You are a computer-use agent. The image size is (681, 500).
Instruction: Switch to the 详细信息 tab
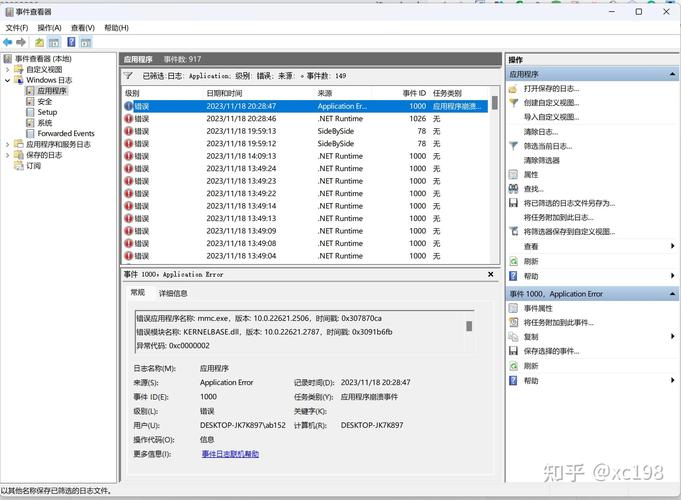(x=173, y=293)
